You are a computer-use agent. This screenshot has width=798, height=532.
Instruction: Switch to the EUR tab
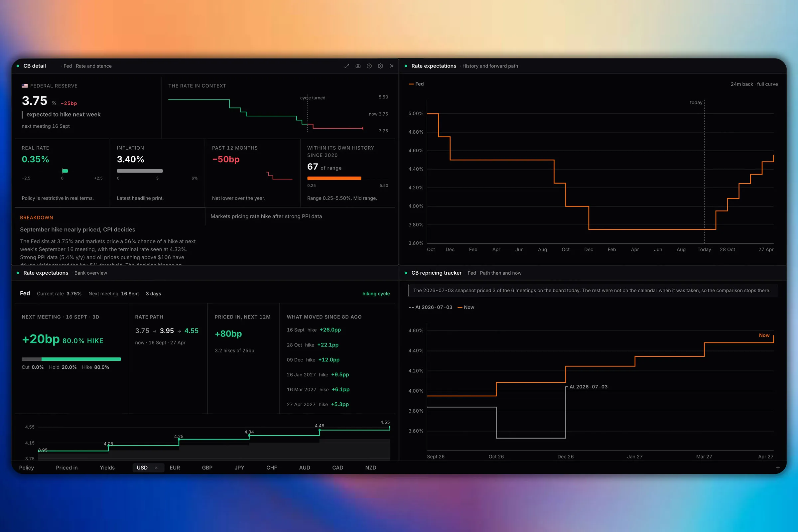(175, 467)
